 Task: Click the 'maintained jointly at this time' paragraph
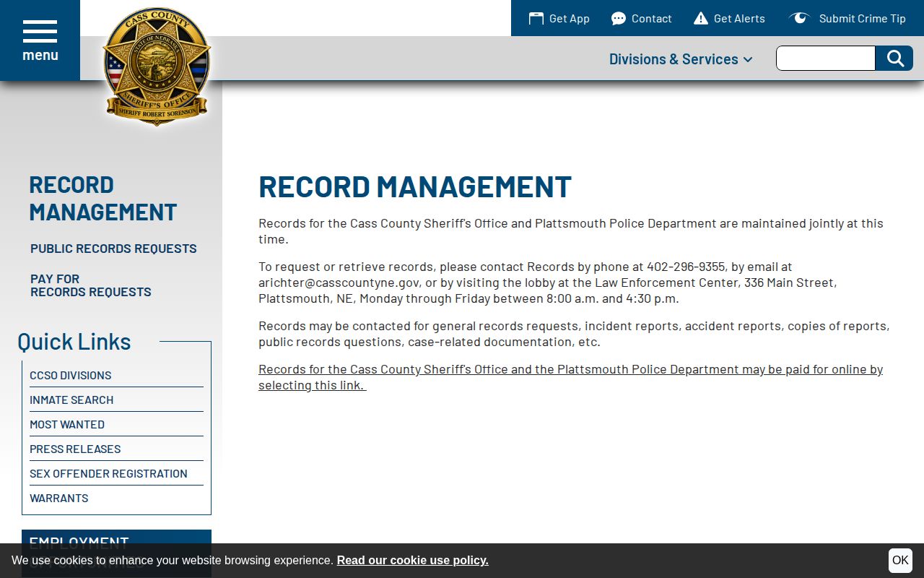[x=571, y=231]
